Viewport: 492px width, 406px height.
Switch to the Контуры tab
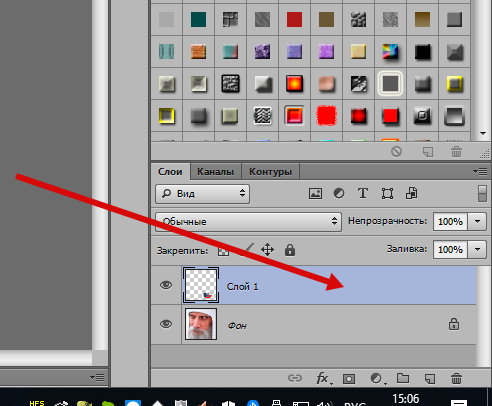[x=270, y=172]
